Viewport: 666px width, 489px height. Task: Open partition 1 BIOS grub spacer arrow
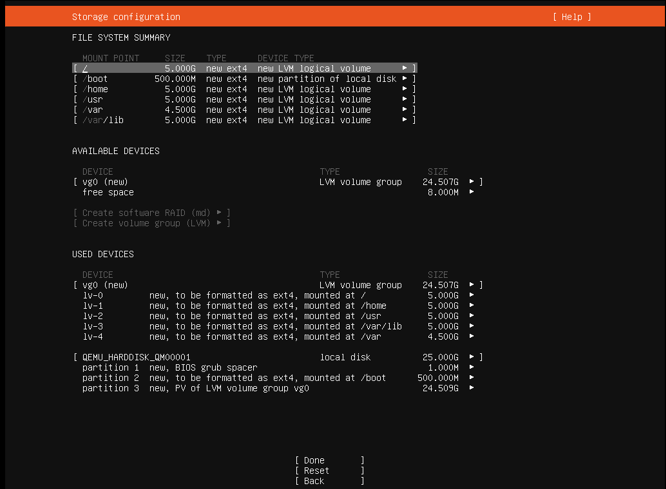(471, 367)
